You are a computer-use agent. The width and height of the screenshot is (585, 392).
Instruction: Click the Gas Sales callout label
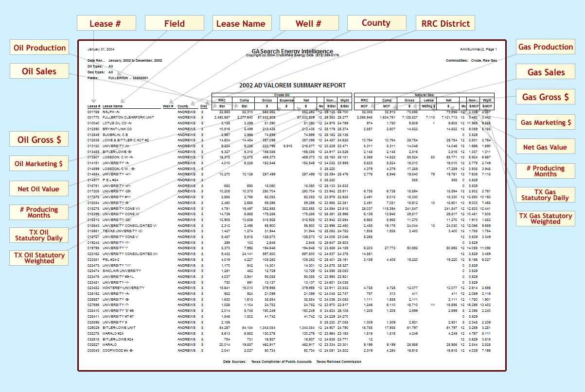point(545,71)
